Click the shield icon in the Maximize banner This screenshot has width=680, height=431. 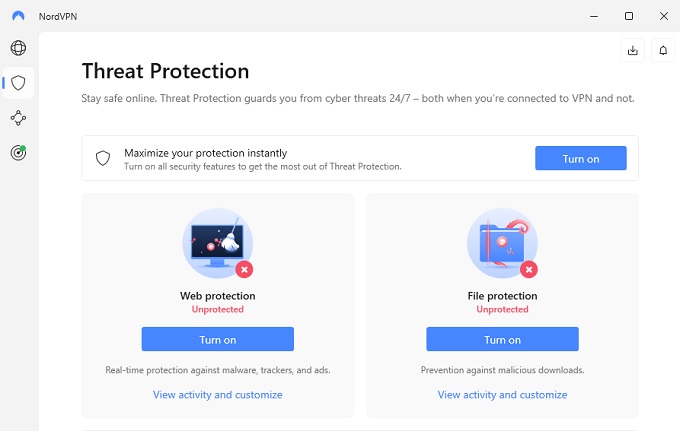click(x=103, y=158)
